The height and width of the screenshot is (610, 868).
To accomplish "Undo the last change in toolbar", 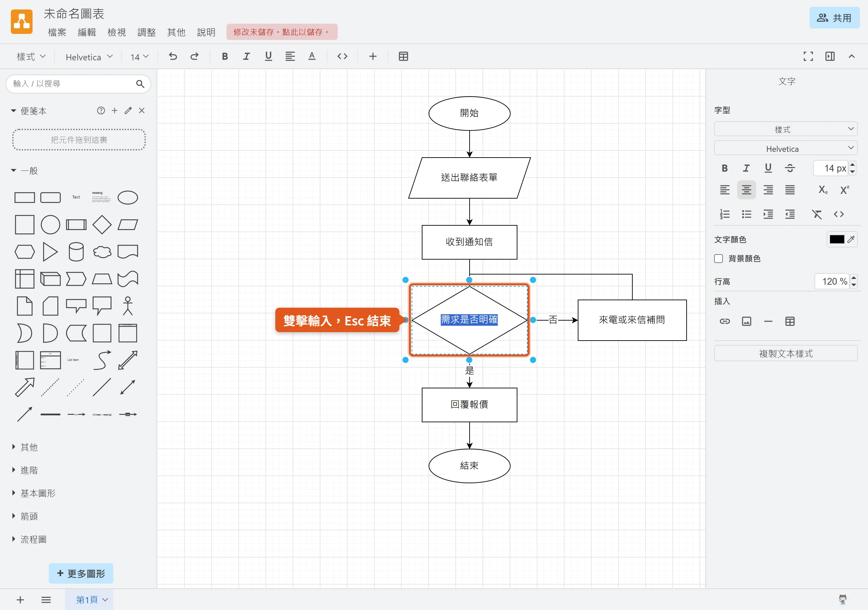I will tap(173, 57).
